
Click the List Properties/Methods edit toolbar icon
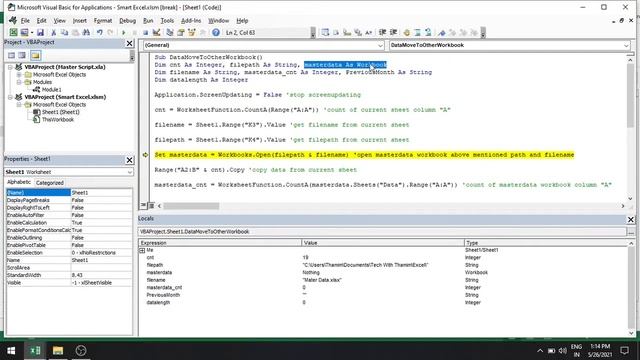pyautogui.click(x=325, y=32)
